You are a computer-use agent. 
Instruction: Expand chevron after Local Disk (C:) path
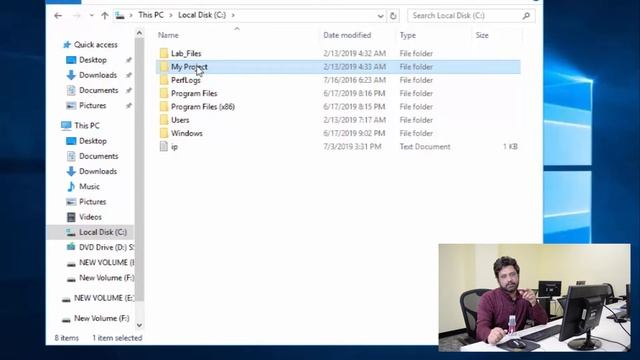tap(233, 16)
